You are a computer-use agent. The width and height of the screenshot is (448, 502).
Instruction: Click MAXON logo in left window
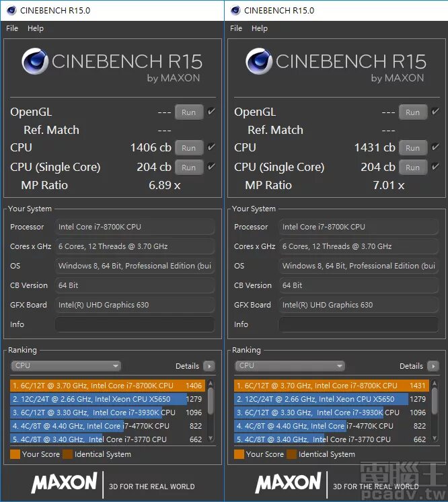[64, 482]
